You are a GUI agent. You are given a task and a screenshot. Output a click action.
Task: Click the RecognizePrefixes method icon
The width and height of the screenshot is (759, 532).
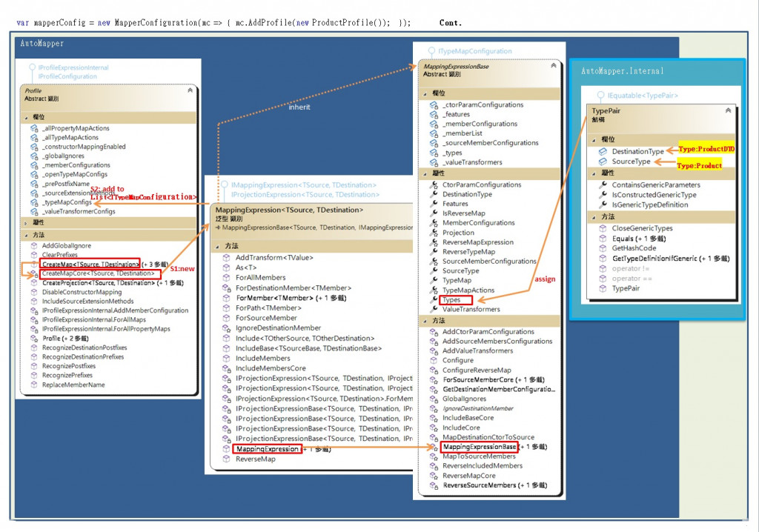(34, 375)
